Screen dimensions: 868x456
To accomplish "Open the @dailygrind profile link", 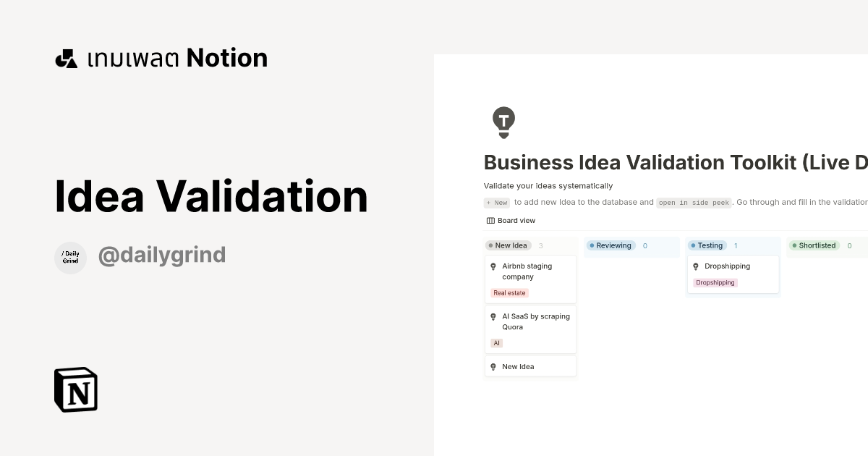I will (162, 255).
